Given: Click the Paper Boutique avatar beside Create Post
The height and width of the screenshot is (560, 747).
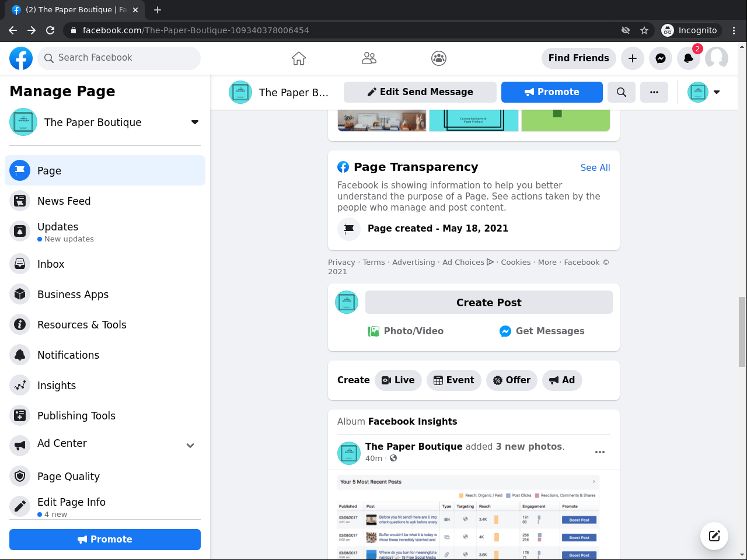Looking at the screenshot, I should pyautogui.click(x=347, y=302).
